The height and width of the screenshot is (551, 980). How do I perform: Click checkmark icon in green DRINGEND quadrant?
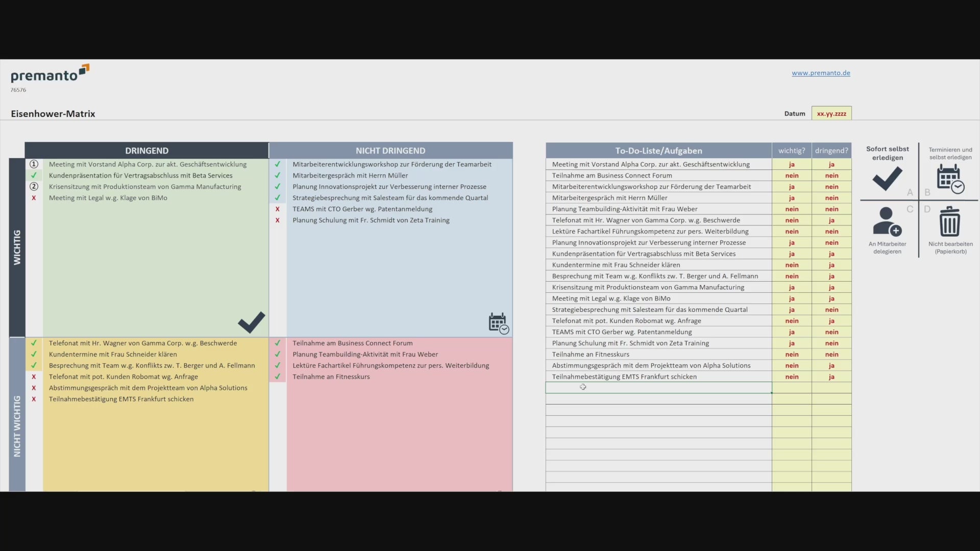(251, 322)
